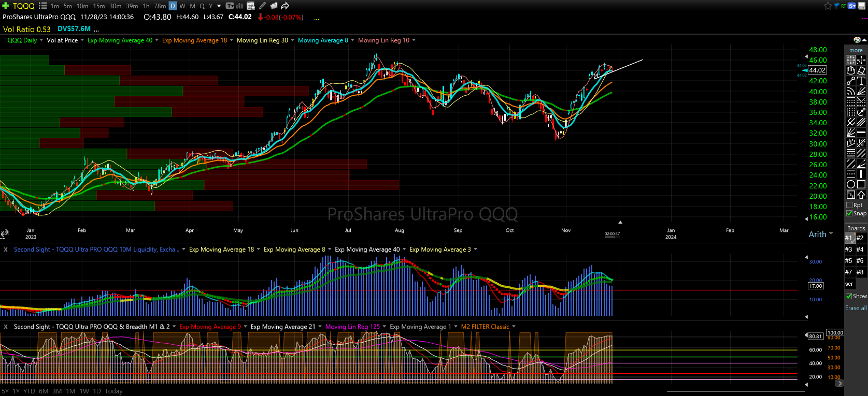Select the Daily 'D' timeframe
This screenshot has width=868, height=396.
click(x=173, y=6)
